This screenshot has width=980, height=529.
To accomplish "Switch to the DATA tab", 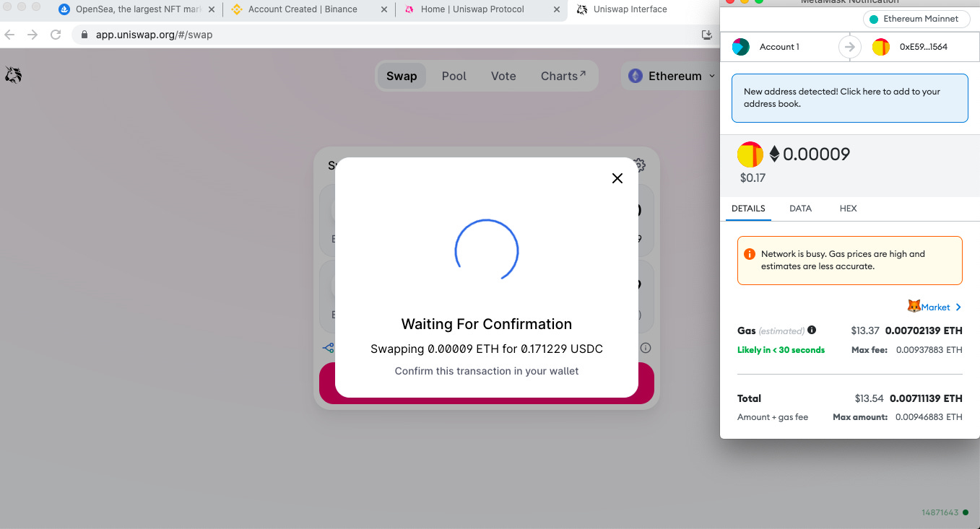I will (x=800, y=208).
